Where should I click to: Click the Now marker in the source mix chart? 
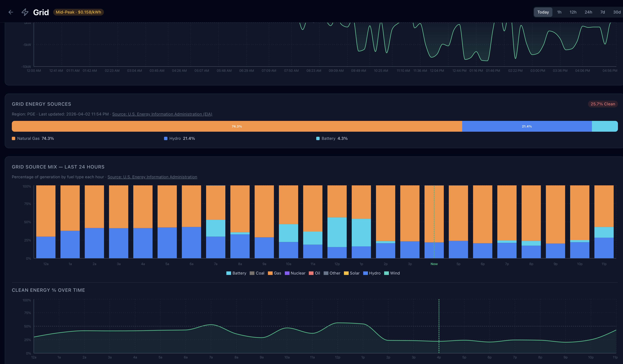click(x=434, y=264)
